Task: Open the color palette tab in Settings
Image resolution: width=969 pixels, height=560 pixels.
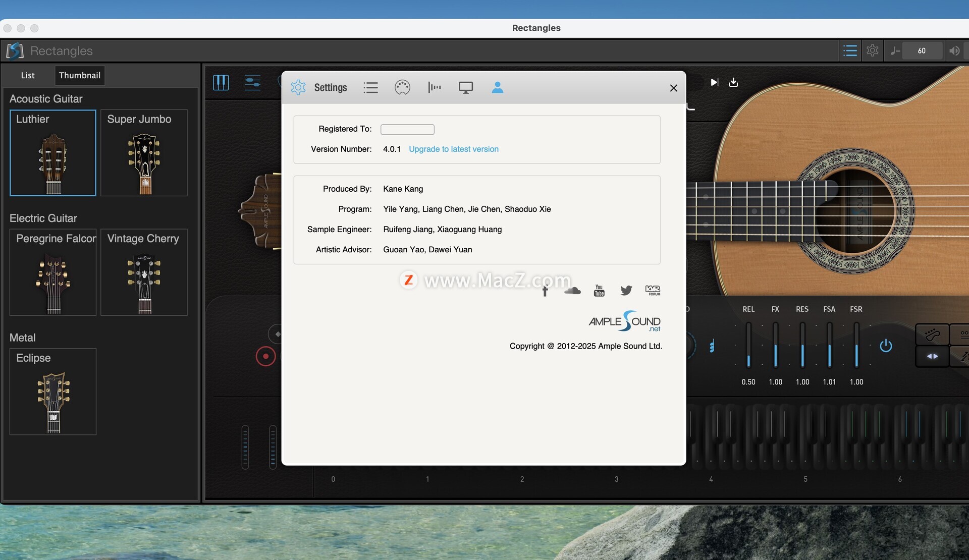Action: click(x=402, y=87)
